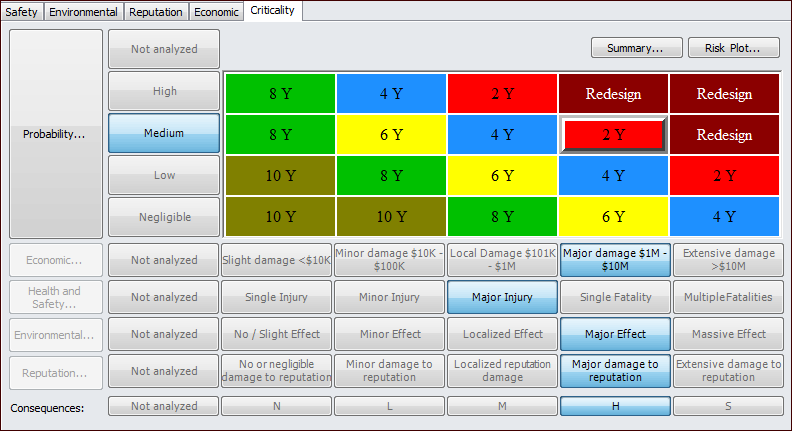792x431 pixels.
Task: Pick Localized reputation damage option
Action: pos(502,371)
